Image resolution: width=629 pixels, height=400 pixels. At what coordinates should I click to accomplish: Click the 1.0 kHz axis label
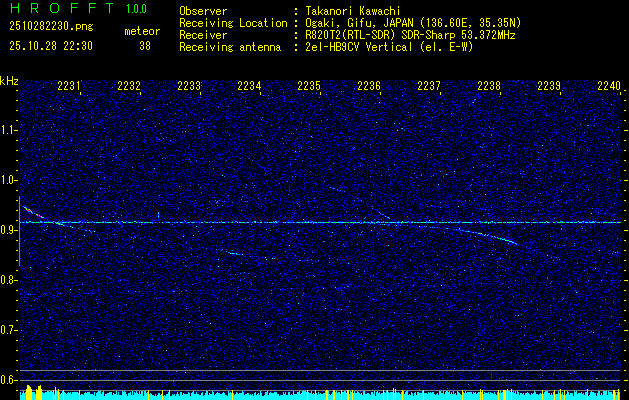(8, 180)
